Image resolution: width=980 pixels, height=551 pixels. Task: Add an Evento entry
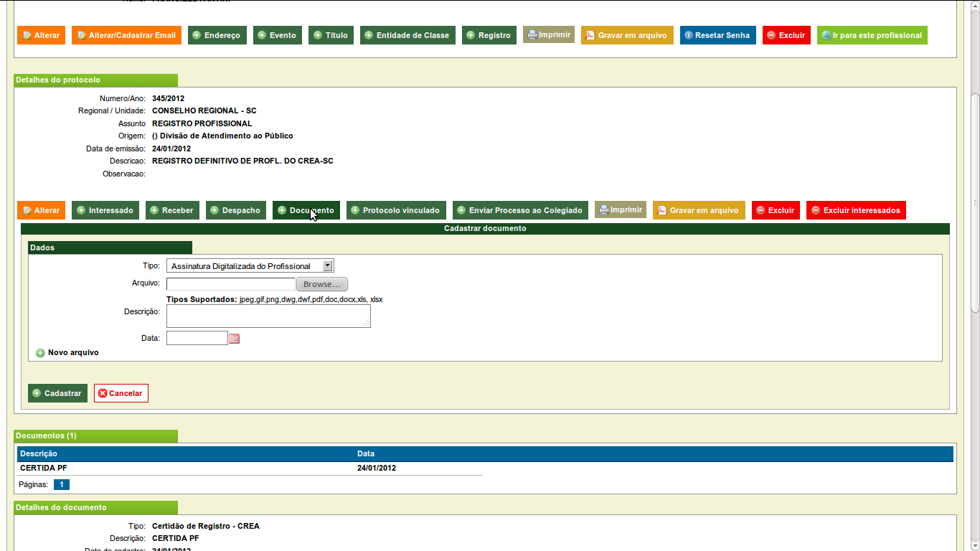click(278, 35)
